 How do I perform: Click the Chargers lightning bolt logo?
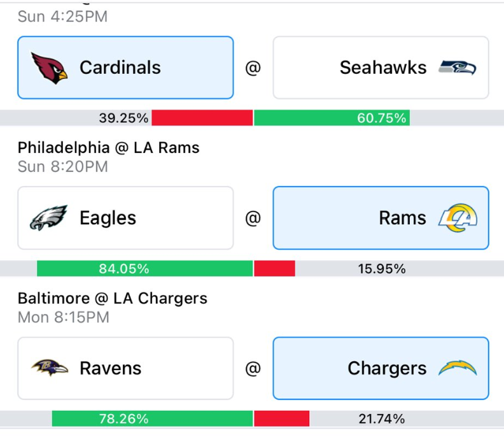[x=458, y=368]
